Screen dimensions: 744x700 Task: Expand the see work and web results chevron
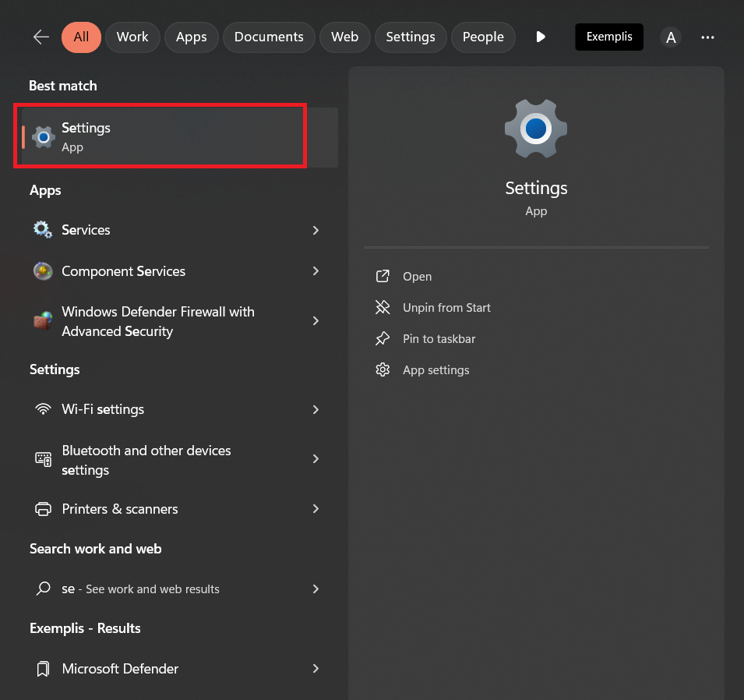click(316, 589)
